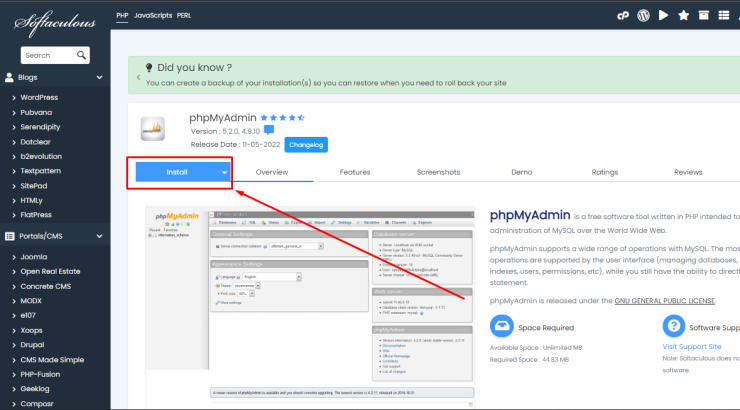The width and height of the screenshot is (740, 410).
Task: Select b2evolution in the Blogs list
Action: coord(41,157)
